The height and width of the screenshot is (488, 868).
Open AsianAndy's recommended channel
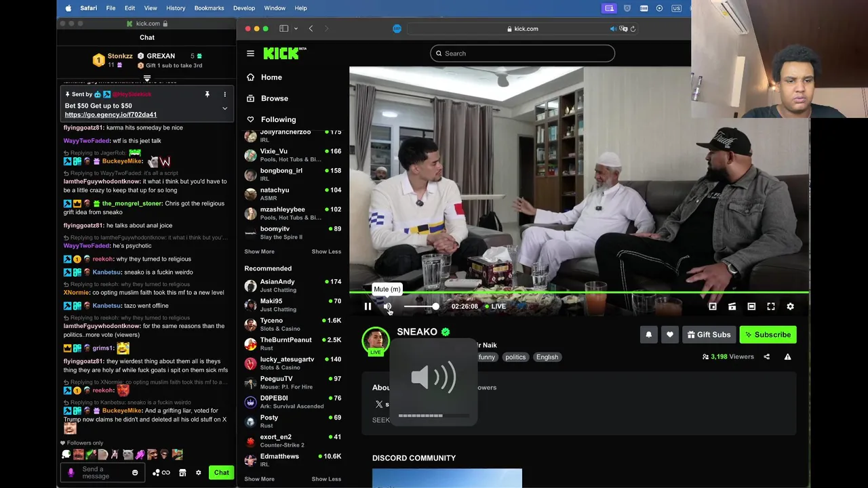point(293,285)
